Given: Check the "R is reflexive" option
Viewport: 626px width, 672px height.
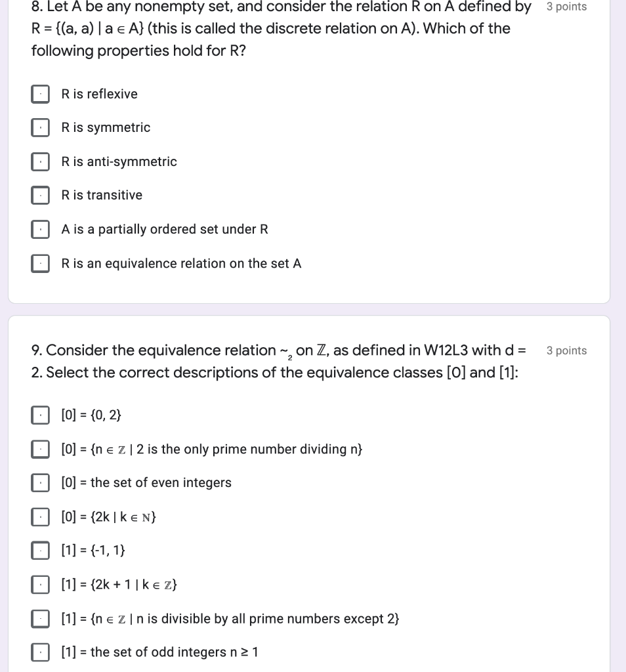Looking at the screenshot, I should [40, 94].
